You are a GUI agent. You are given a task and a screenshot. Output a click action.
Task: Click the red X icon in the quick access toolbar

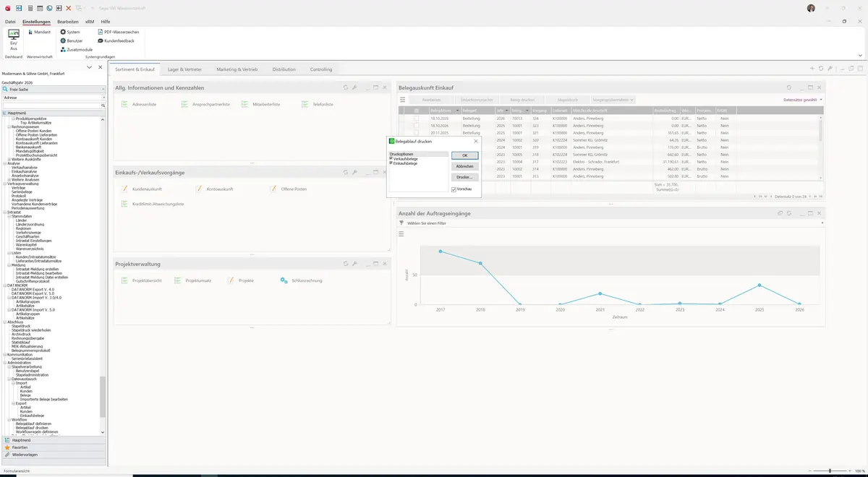(x=69, y=8)
